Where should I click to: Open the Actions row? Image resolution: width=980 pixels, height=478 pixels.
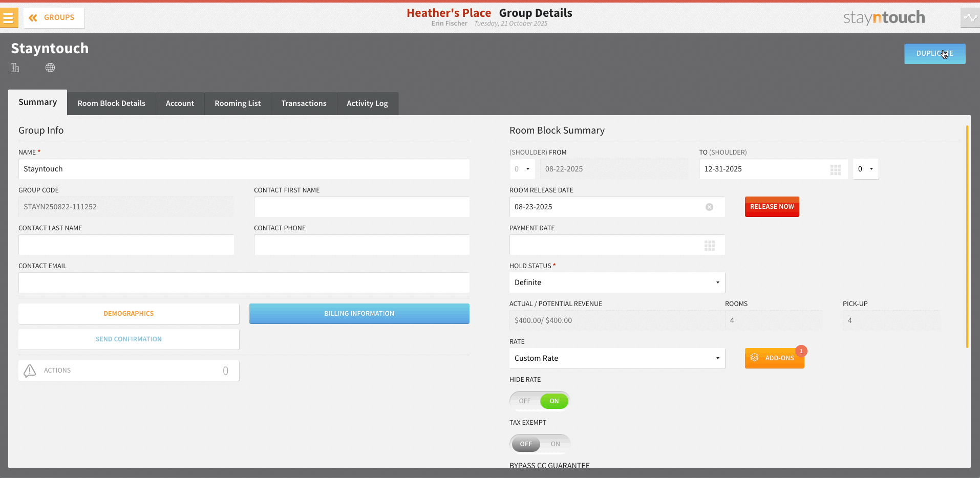tap(129, 371)
